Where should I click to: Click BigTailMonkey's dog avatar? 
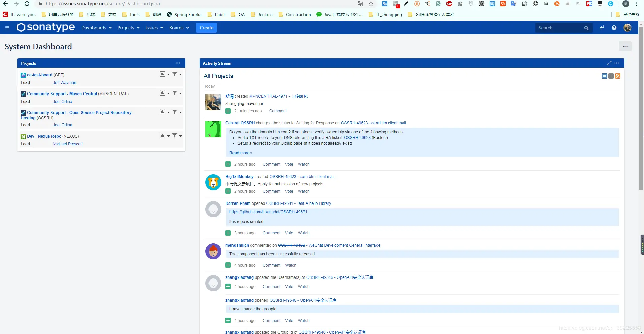pyautogui.click(x=213, y=182)
